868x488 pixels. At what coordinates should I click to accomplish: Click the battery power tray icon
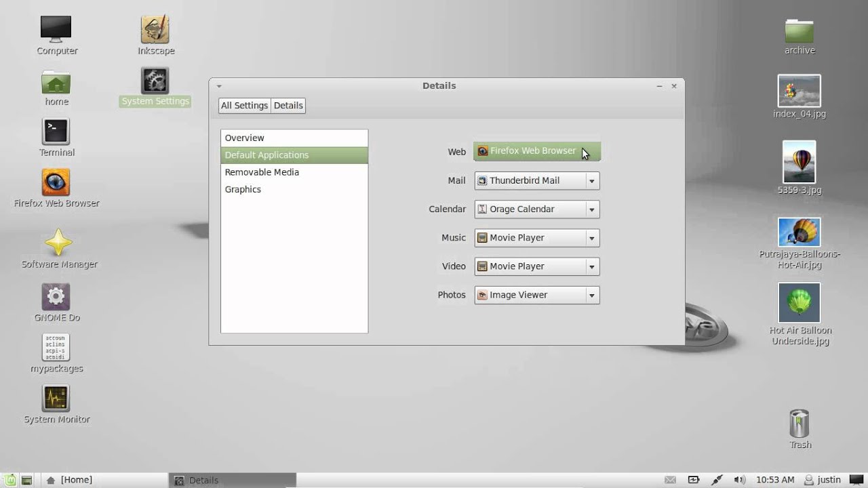(694, 480)
